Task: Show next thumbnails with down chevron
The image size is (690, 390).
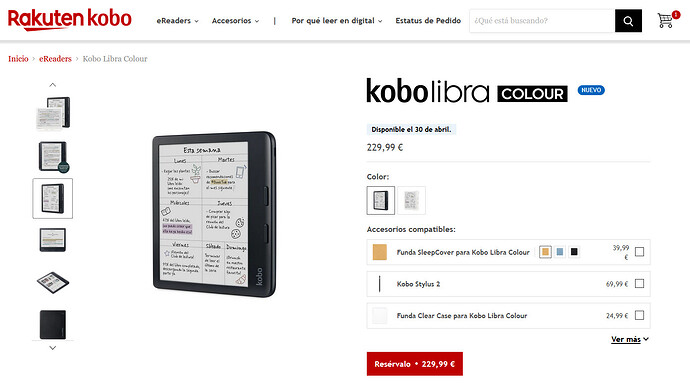Action: 53,348
